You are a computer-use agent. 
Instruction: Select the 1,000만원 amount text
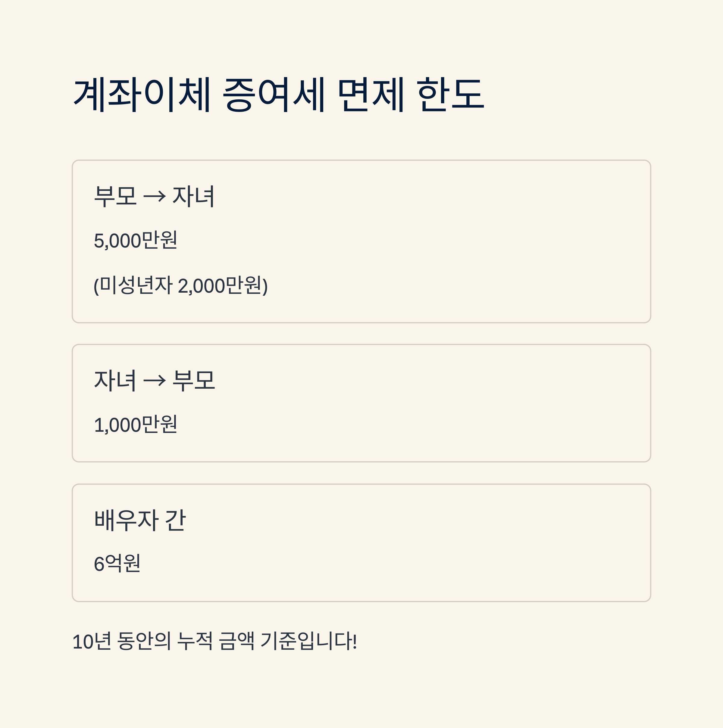pos(135,425)
